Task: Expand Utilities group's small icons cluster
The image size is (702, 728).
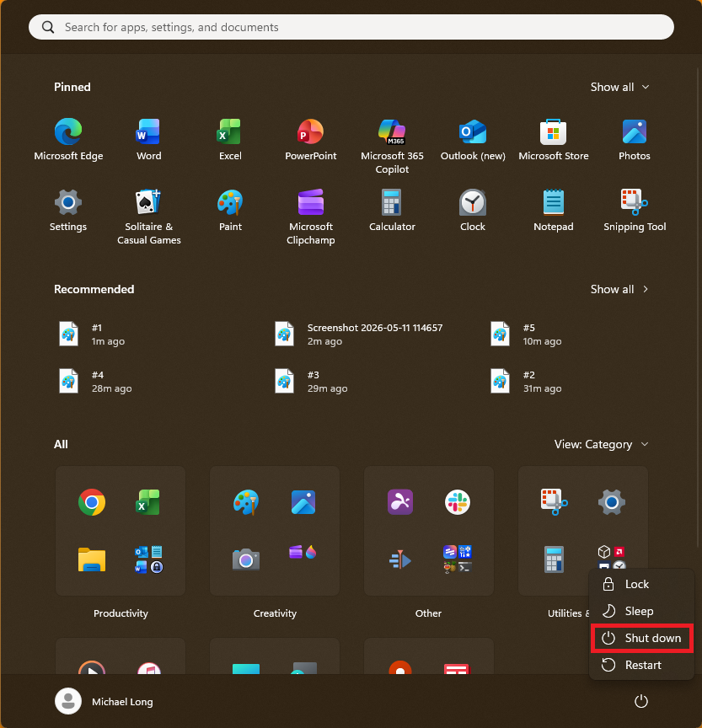Action: tap(612, 557)
